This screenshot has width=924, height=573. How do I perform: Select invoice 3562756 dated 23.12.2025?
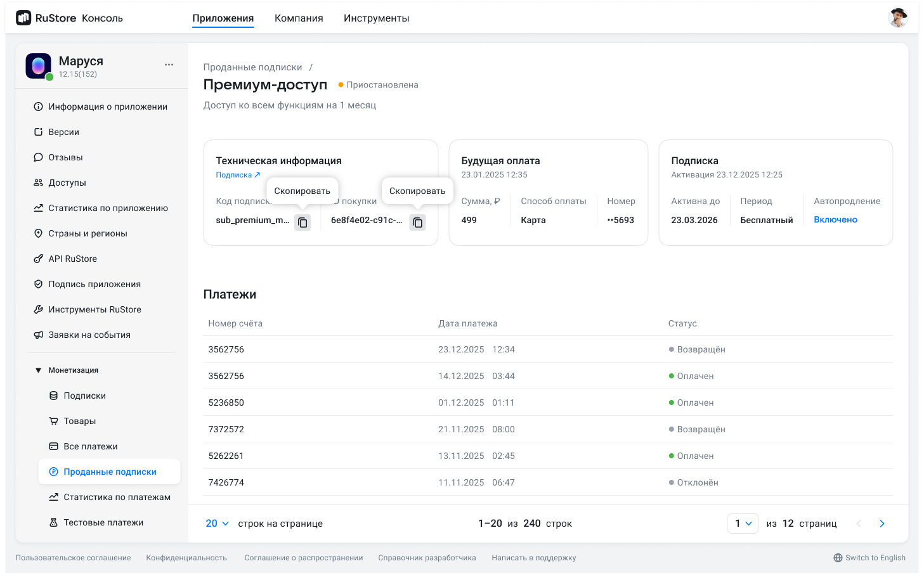click(548, 349)
